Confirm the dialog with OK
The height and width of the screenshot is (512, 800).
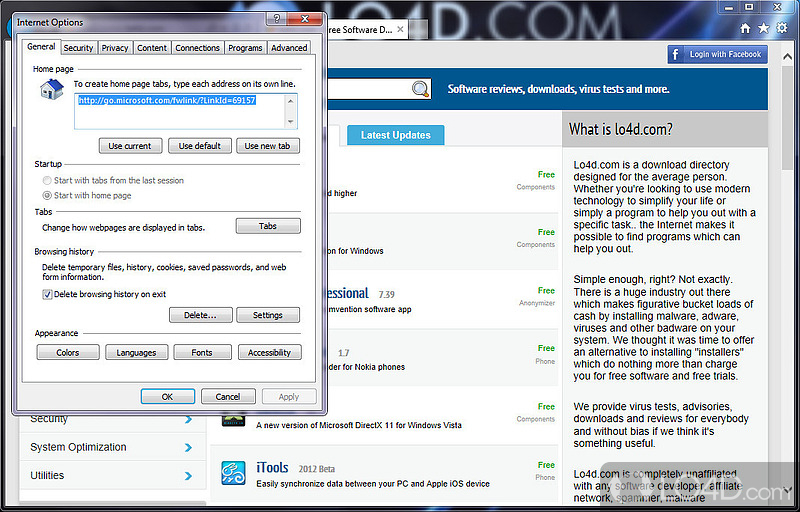167,396
